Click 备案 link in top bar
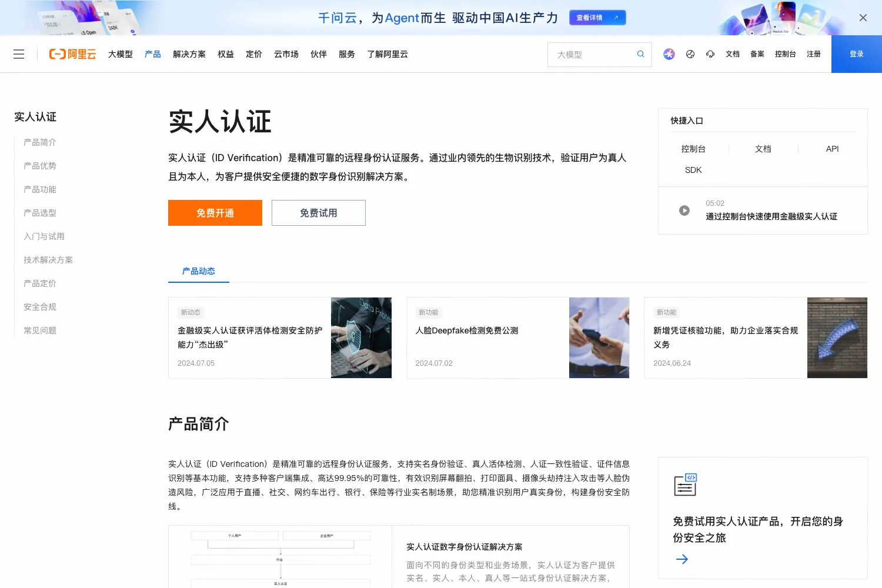The height and width of the screenshot is (588, 882). click(757, 54)
